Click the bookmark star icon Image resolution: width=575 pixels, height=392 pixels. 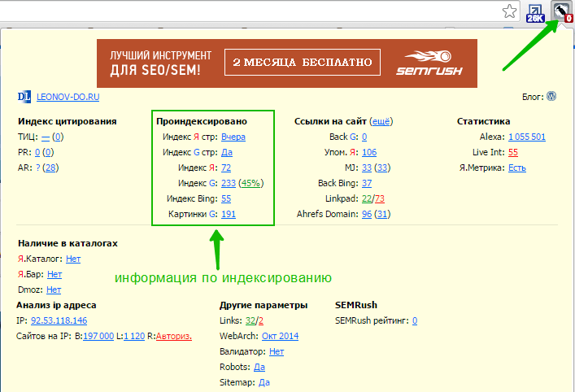(509, 11)
